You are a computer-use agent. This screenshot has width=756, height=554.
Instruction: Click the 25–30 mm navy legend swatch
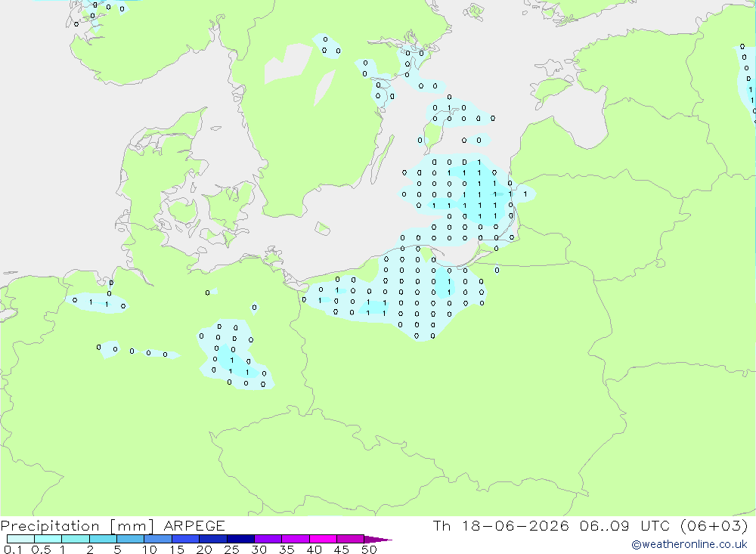coord(240,539)
